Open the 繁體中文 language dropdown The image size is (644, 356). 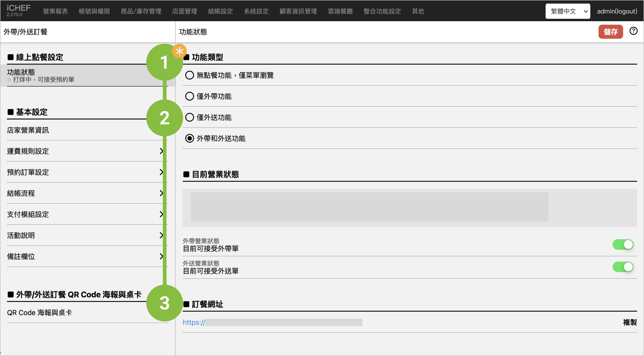point(567,11)
